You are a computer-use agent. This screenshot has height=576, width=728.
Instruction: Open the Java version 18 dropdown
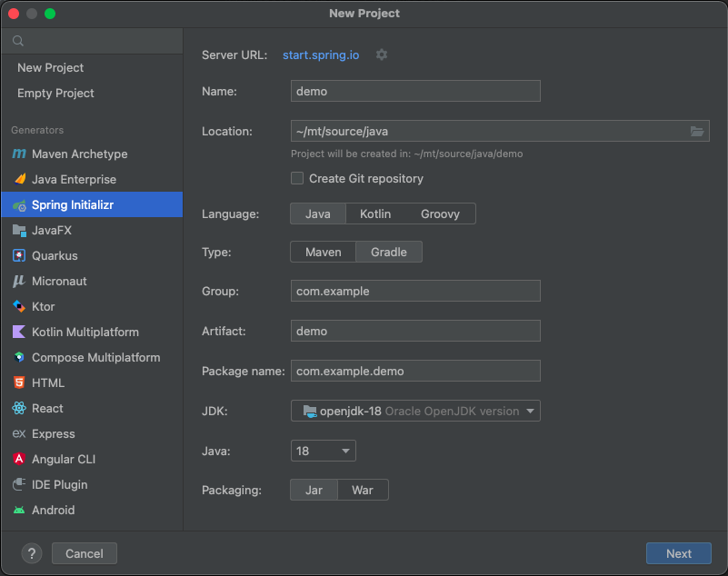click(324, 451)
